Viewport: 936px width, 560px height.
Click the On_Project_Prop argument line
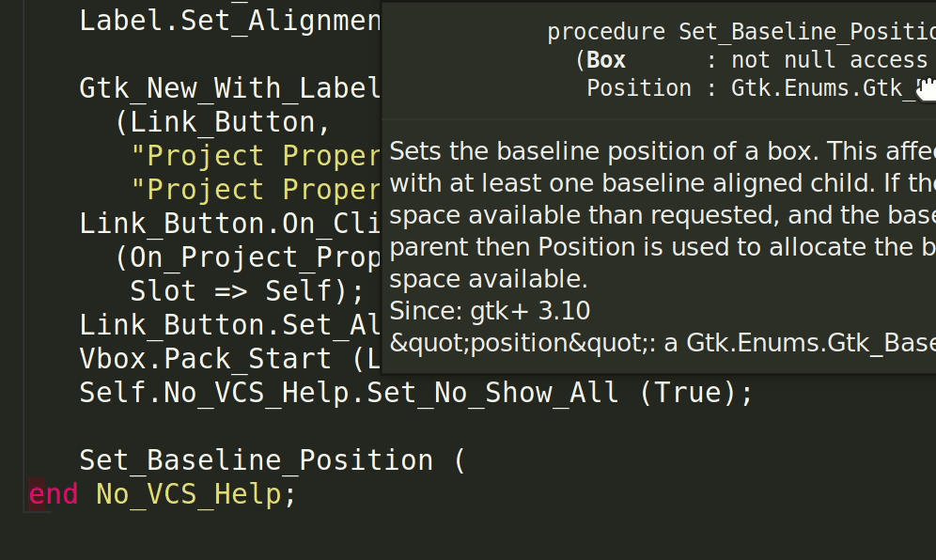248,257
